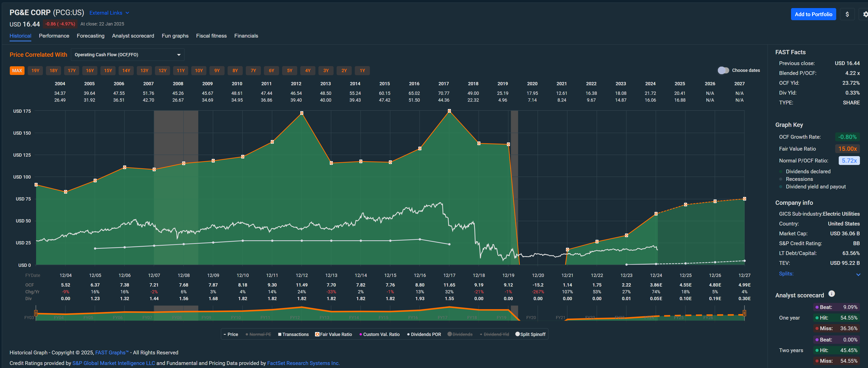Open the Fiscal fitness tab
868x368 pixels.
pyautogui.click(x=211, y=36)
